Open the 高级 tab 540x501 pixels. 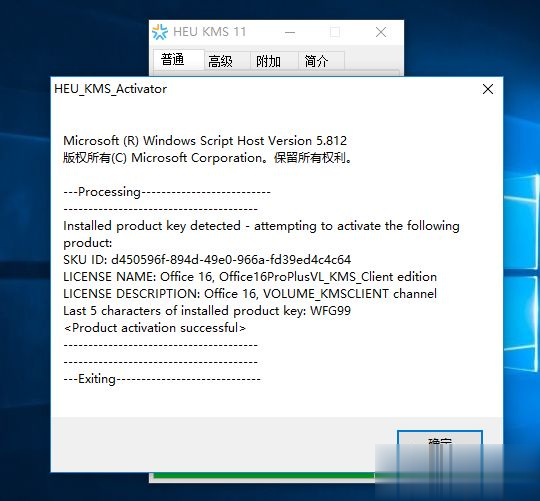pos(227,61)
